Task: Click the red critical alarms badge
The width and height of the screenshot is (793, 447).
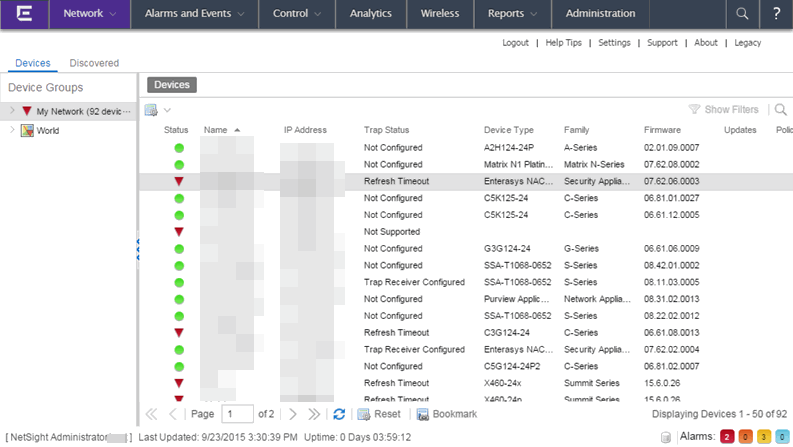Action: 727,436
